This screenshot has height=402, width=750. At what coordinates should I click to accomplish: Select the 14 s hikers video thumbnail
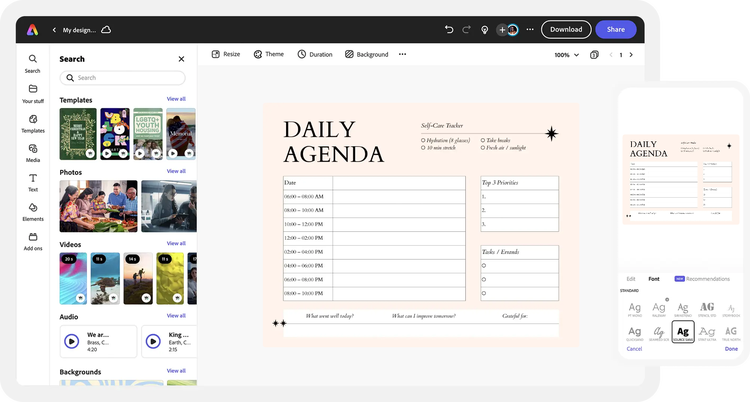pyautogui.click(x=138, y=279)
